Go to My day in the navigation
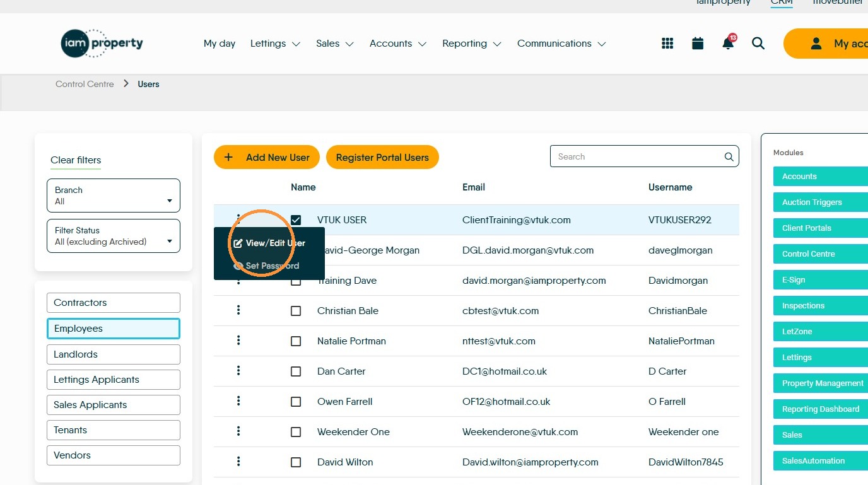Viewport: 868px width, 485px height. [220, 44]
